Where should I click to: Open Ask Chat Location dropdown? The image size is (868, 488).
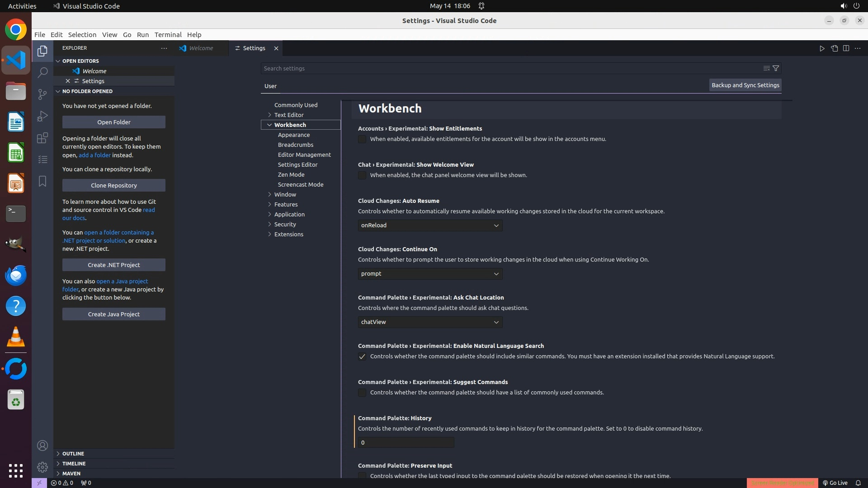point(430,322)
